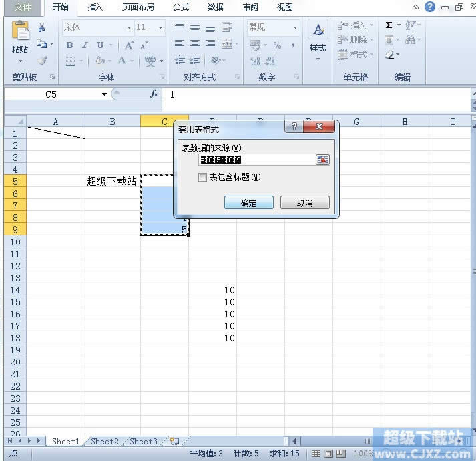The height and width of the screenshot is (461, 476).
Task: Switch to the 插入 tab
Action: (95, 7)
